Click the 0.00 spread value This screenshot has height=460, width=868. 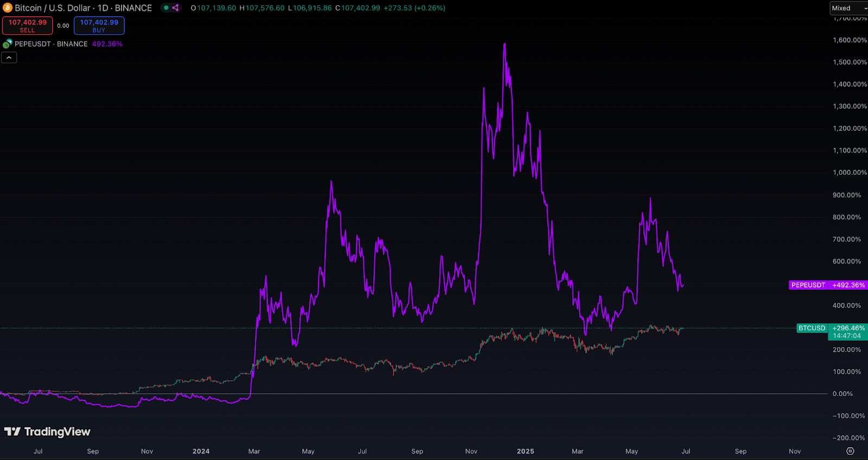point(63,25)
